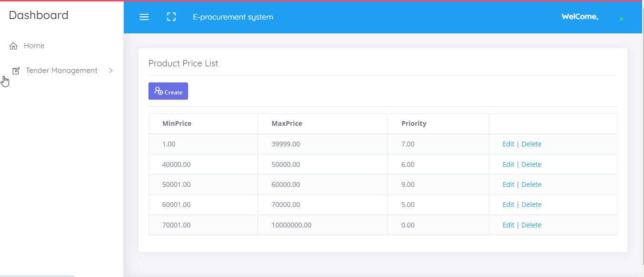Click the Dashboard title

click(39, 15)
